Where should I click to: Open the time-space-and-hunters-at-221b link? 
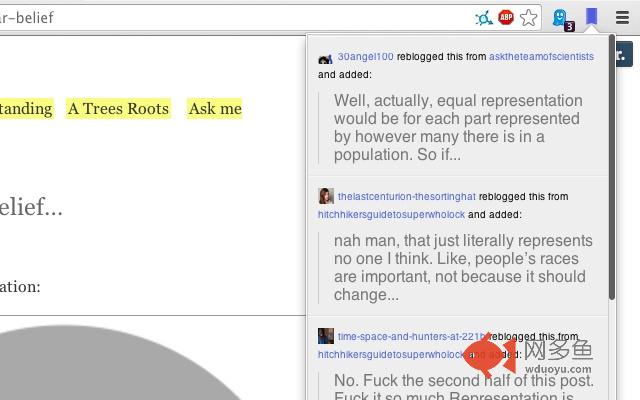pos(412,336)
